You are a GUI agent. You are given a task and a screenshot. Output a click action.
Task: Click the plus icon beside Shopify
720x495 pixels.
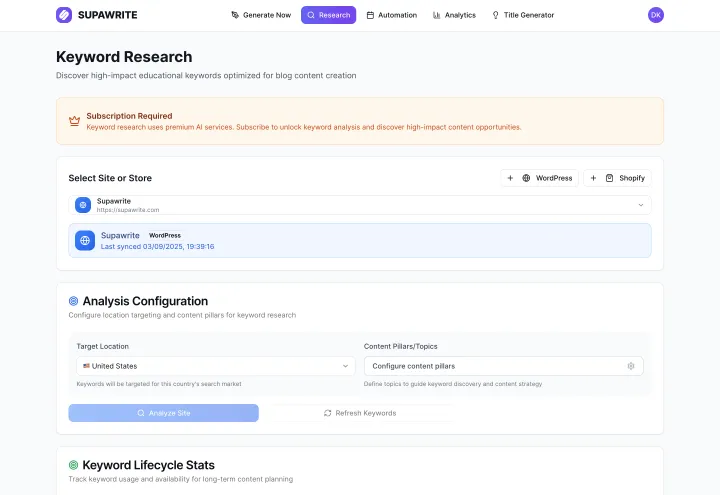coord(593,178)
